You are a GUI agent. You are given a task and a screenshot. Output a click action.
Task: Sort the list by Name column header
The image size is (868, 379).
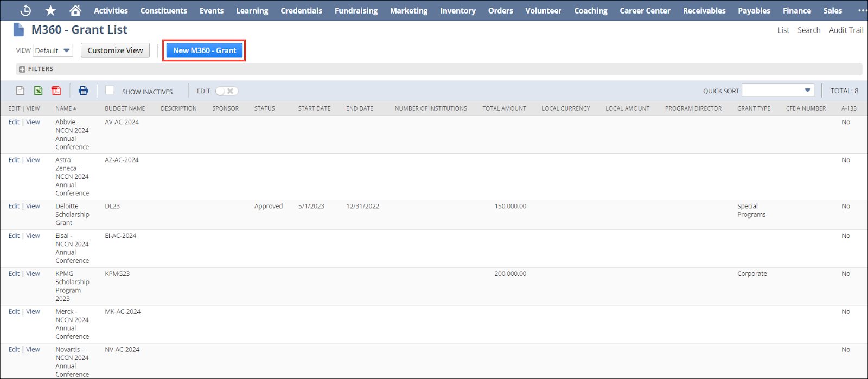[65, 108]
